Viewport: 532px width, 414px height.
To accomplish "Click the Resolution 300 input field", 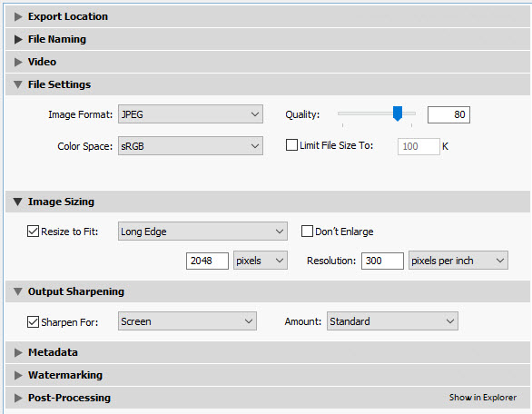I will pos(382,261).
